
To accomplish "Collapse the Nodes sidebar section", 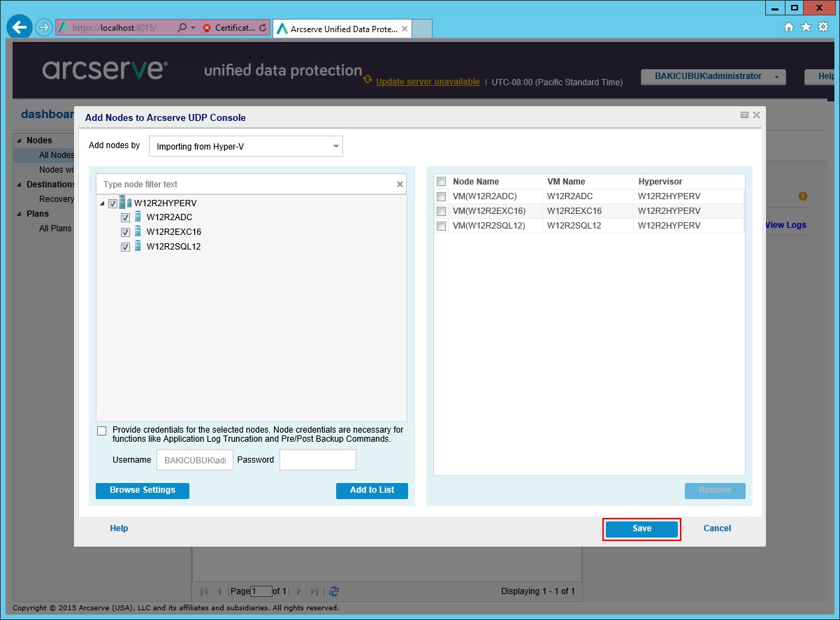I will (20, 140).
